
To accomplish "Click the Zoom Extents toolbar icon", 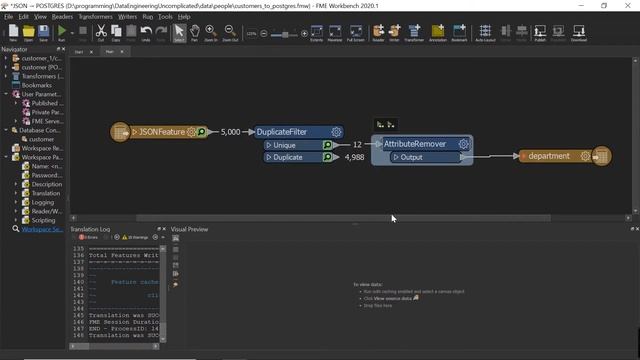I will (x=317, y=33).
